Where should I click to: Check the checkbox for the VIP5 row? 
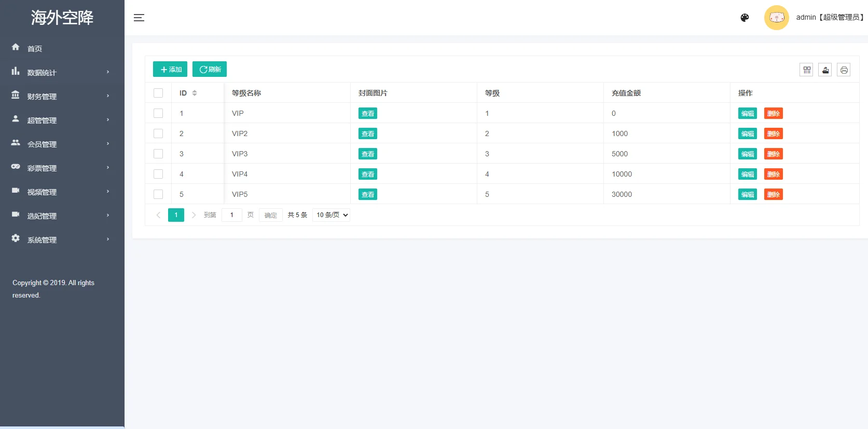click(158, 194)
